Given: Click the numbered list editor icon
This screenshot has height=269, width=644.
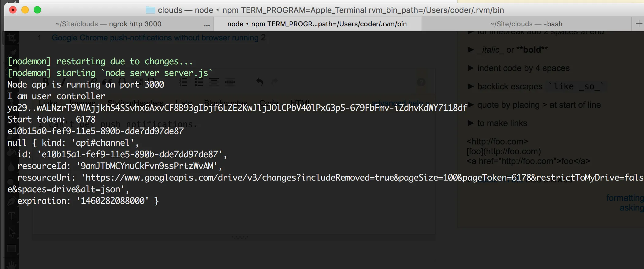Looking at the screenshot, I should click(183, 82).
